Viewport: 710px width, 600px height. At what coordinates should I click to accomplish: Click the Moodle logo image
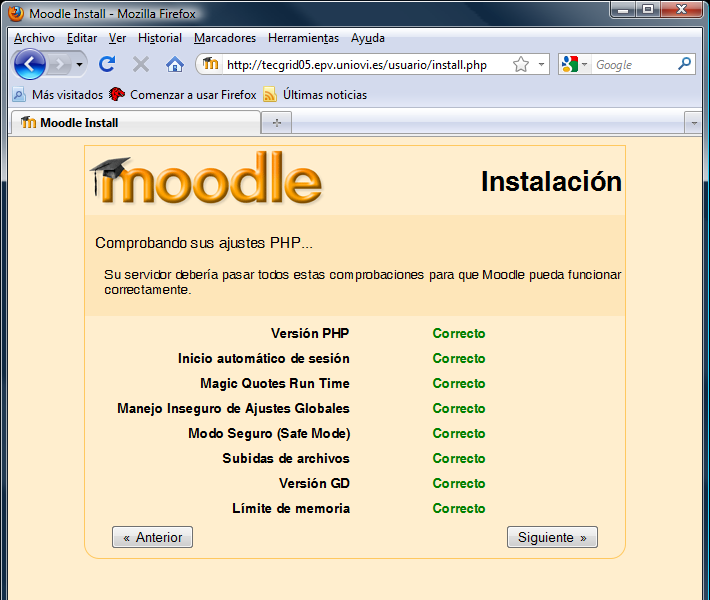coord(206,178)
